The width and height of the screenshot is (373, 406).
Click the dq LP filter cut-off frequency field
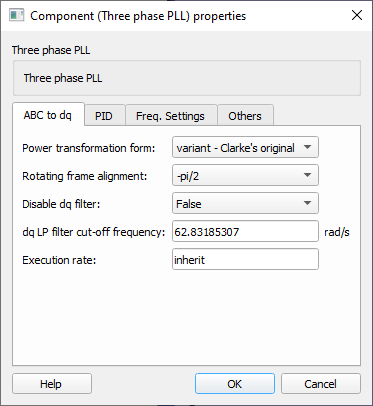click(245, 231)
